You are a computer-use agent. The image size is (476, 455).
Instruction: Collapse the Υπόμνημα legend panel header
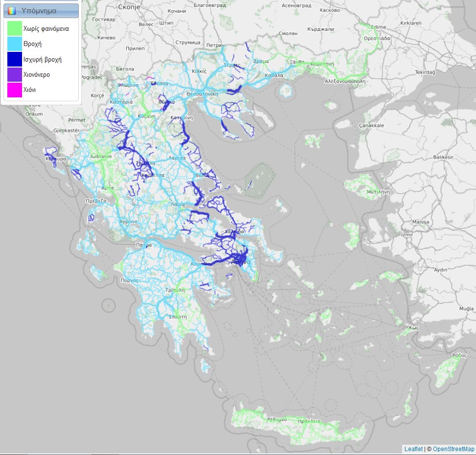[41, 11]
